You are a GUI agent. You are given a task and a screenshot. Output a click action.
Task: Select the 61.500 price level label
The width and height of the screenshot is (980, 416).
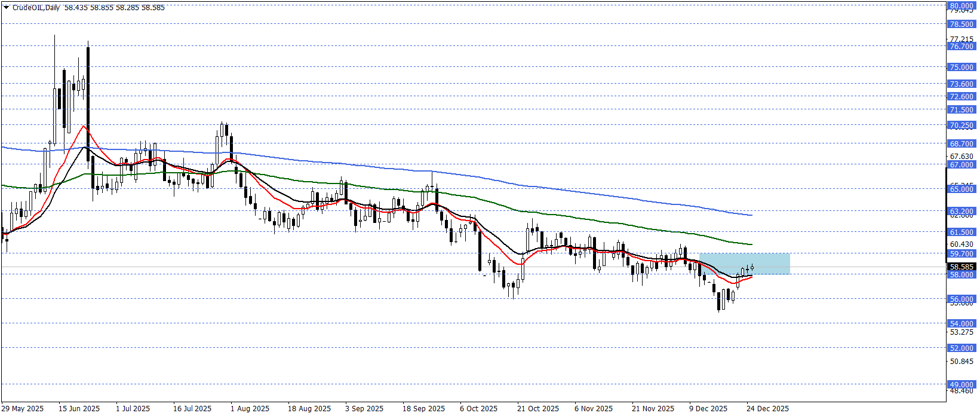point(961,232)
